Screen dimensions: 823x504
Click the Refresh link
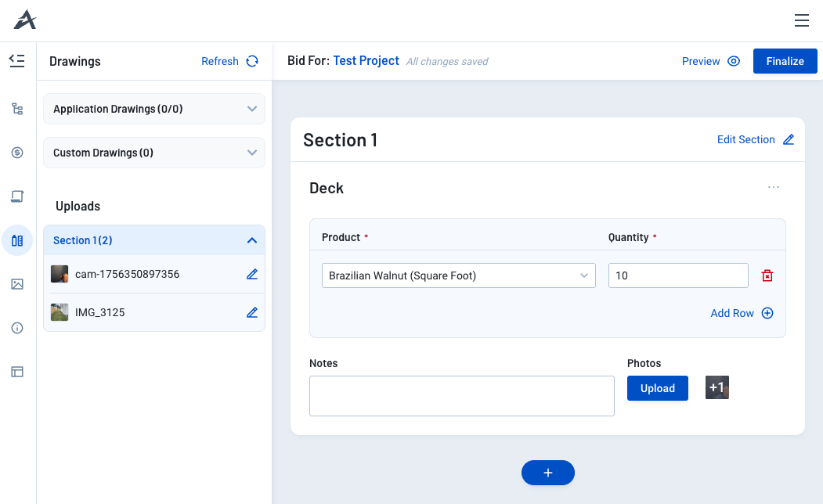[220, 61]
